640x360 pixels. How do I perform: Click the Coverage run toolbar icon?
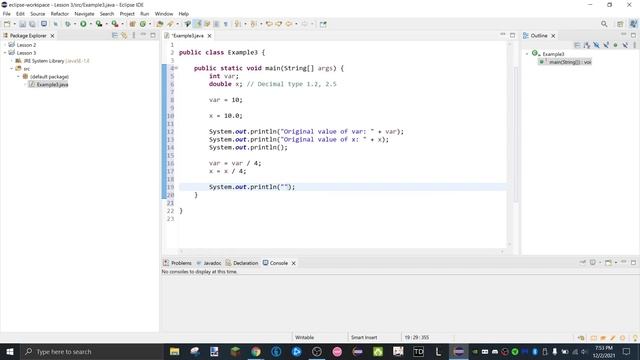pyautogui.click(x=99, y=24)
